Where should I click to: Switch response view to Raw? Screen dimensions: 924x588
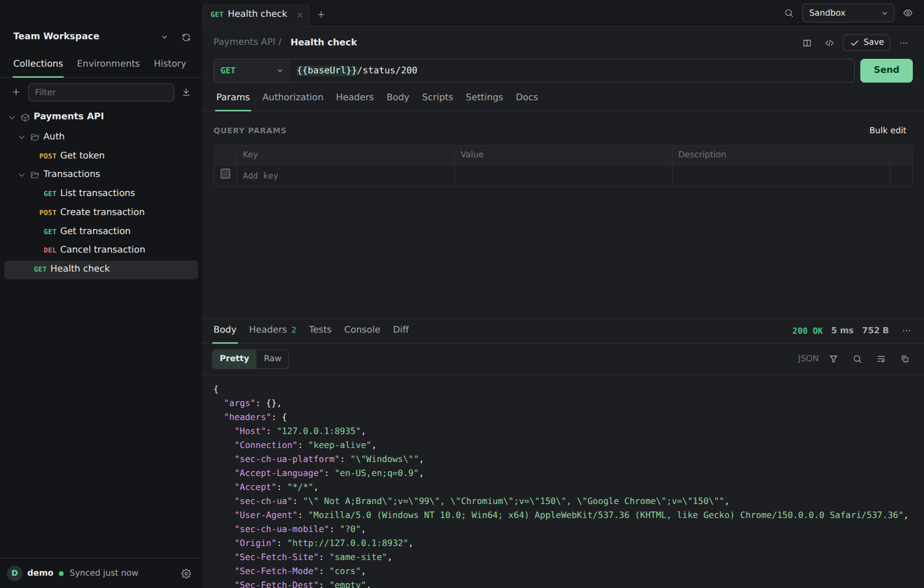click(x=272, y=358)
